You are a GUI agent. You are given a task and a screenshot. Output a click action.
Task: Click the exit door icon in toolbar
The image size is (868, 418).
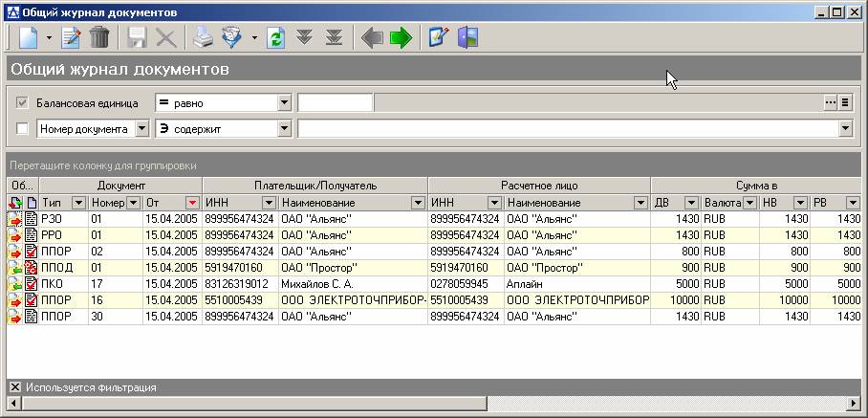pos(467,38)
